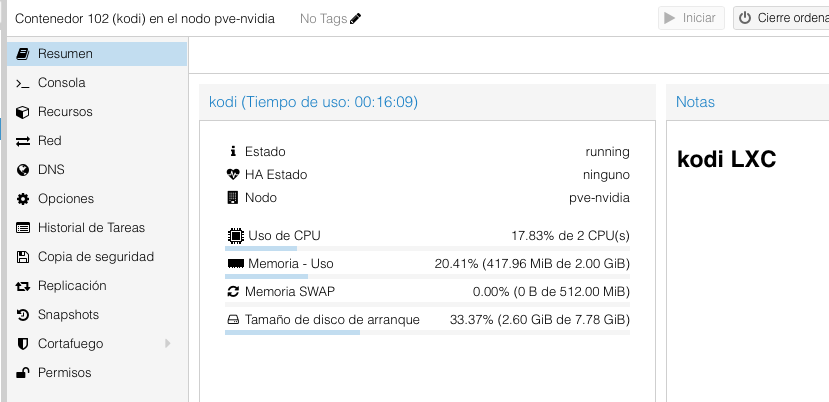The width and height of the screenshot is (829, 402).
Task: Click the Memoria - Uso progress bar
Action: 427,276
